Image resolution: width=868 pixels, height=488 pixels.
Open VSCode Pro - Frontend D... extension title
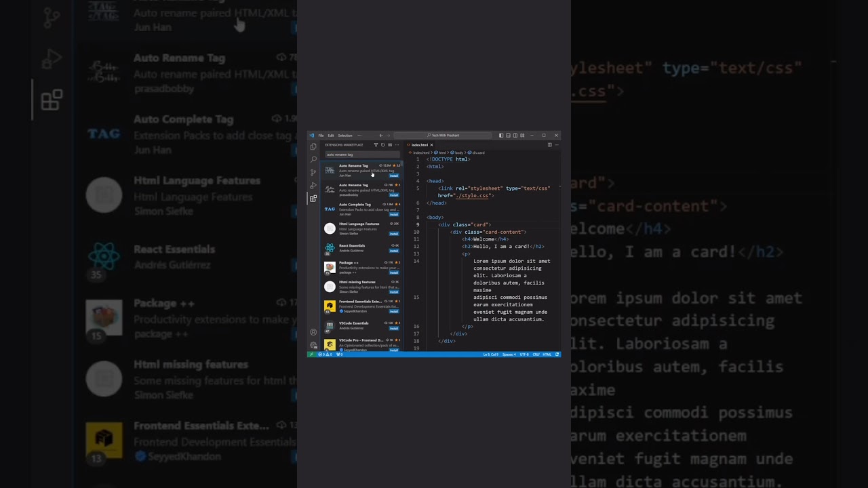point(361,340)
